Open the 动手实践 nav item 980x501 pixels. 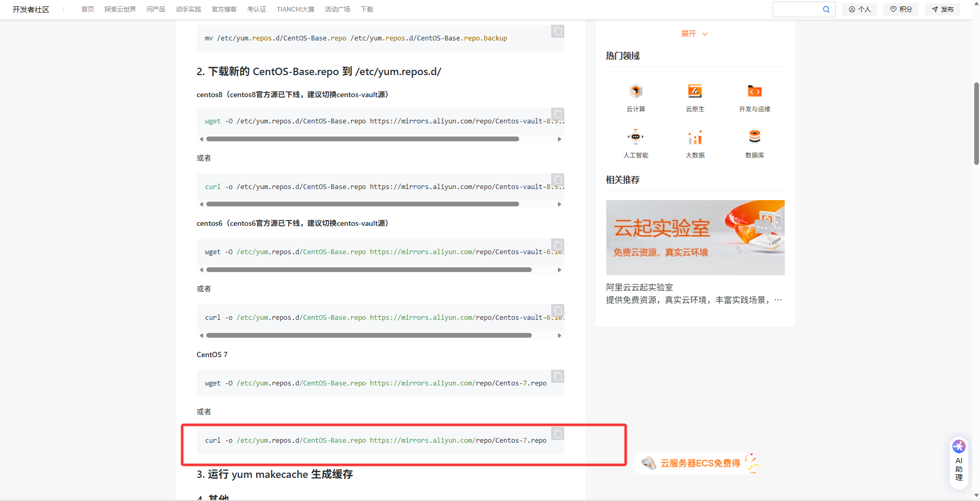click(x=188, y=9)
